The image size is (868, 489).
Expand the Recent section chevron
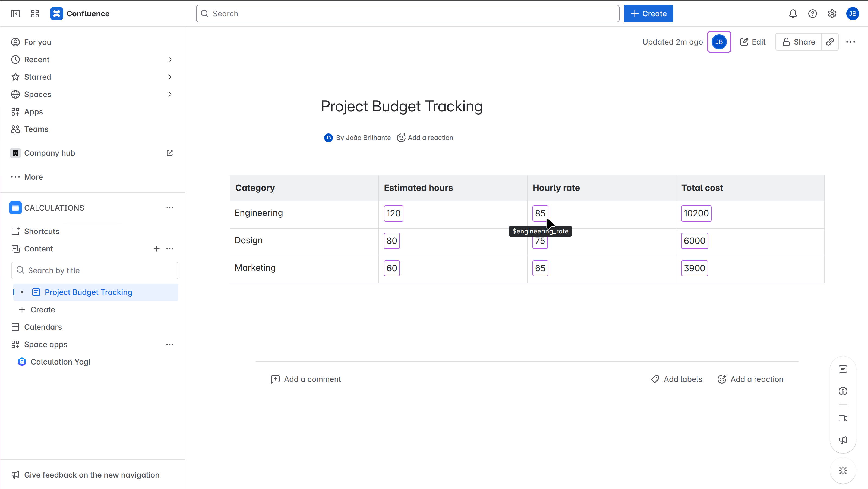point(170,60)
